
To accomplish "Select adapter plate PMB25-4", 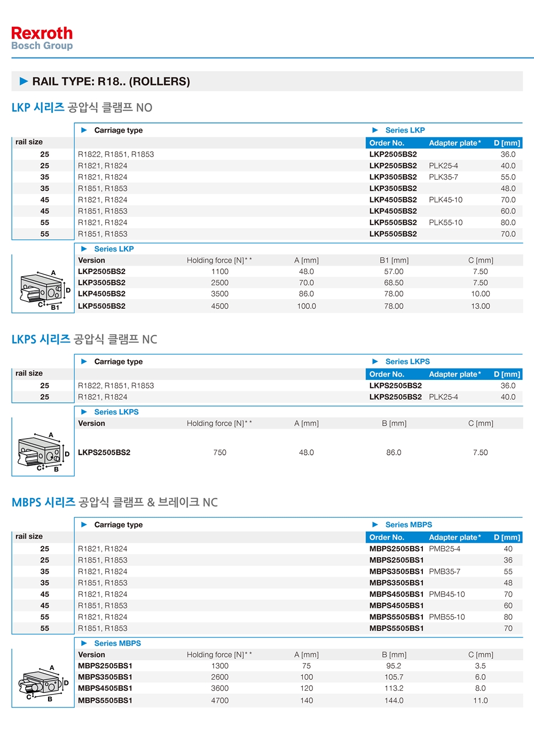I will pos(444,549).
